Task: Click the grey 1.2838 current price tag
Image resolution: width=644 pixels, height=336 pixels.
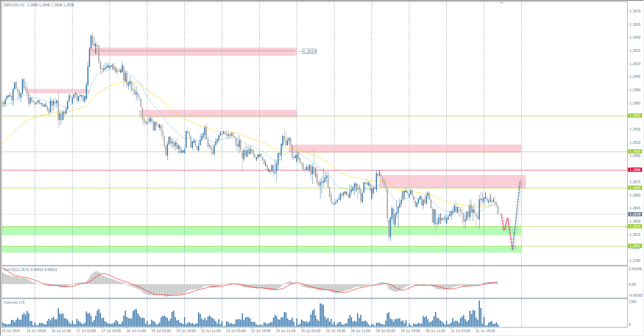Action: [635, 214]
